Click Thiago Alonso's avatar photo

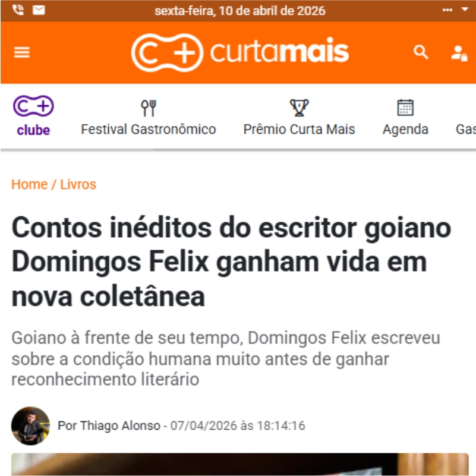(30, 425)
